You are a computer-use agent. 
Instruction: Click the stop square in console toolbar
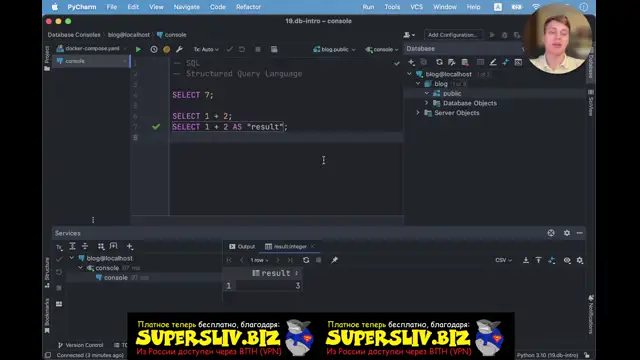click(x=258, y=49)
